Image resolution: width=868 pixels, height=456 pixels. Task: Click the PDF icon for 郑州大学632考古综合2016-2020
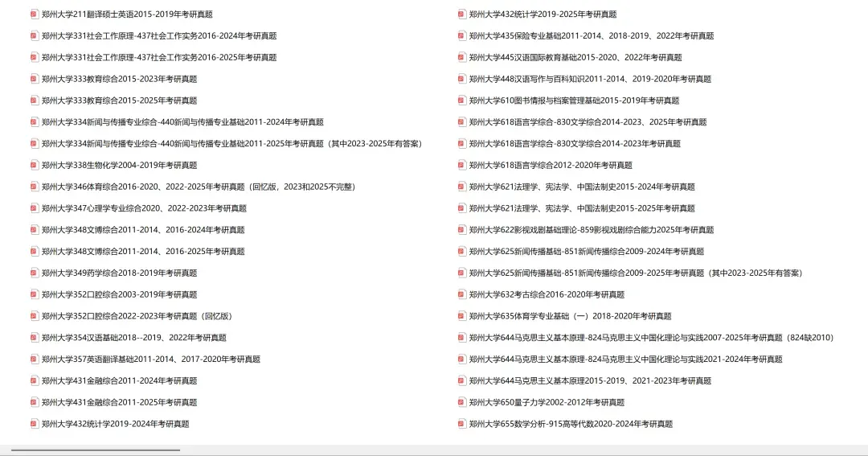point(461,295)
